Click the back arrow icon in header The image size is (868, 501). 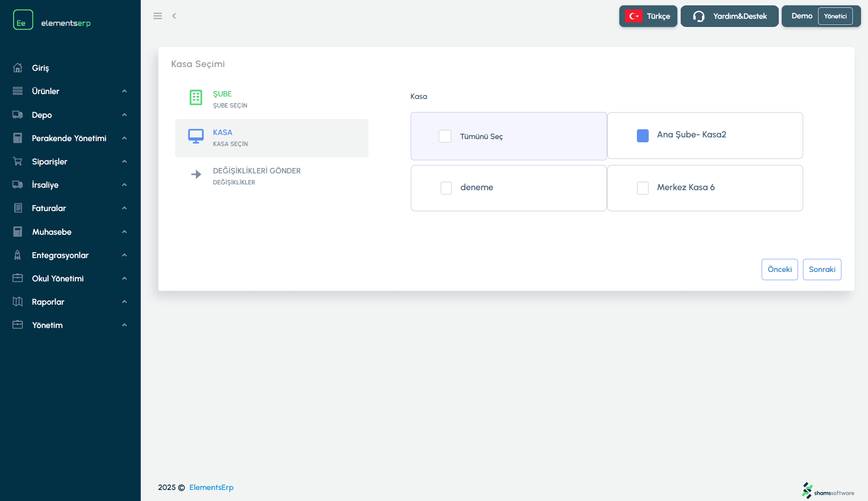[x=174, y=16]
